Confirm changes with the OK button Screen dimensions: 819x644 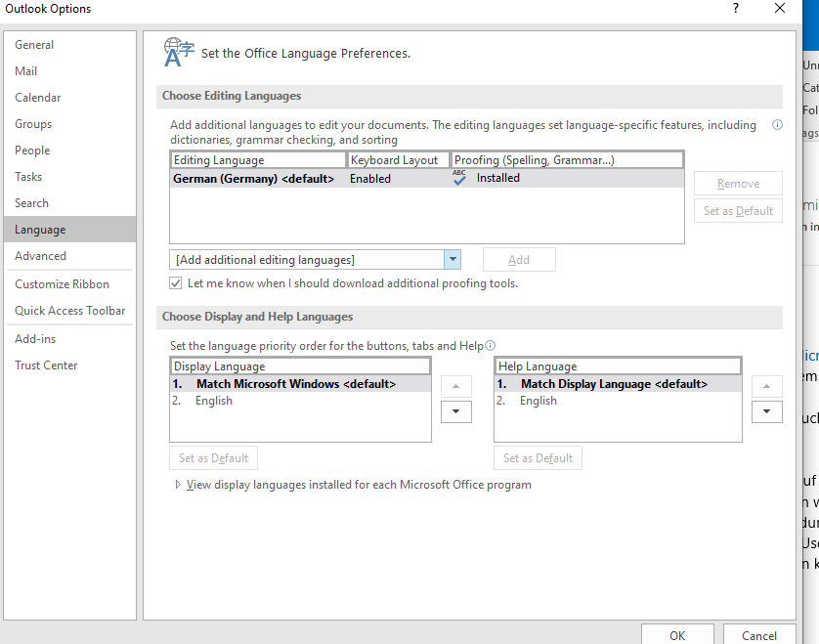click(677, 635)
